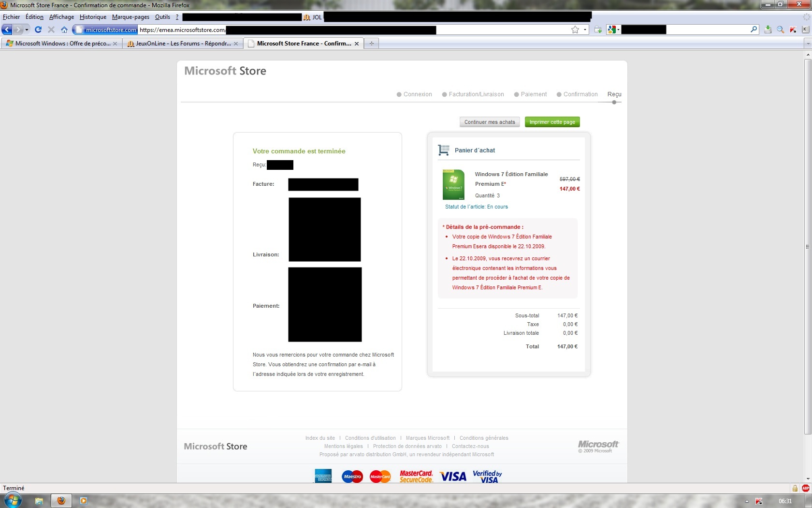Open the Fichier menu
Image resolution: width=812 pixels, height=508 pixels.
[12, 17]
